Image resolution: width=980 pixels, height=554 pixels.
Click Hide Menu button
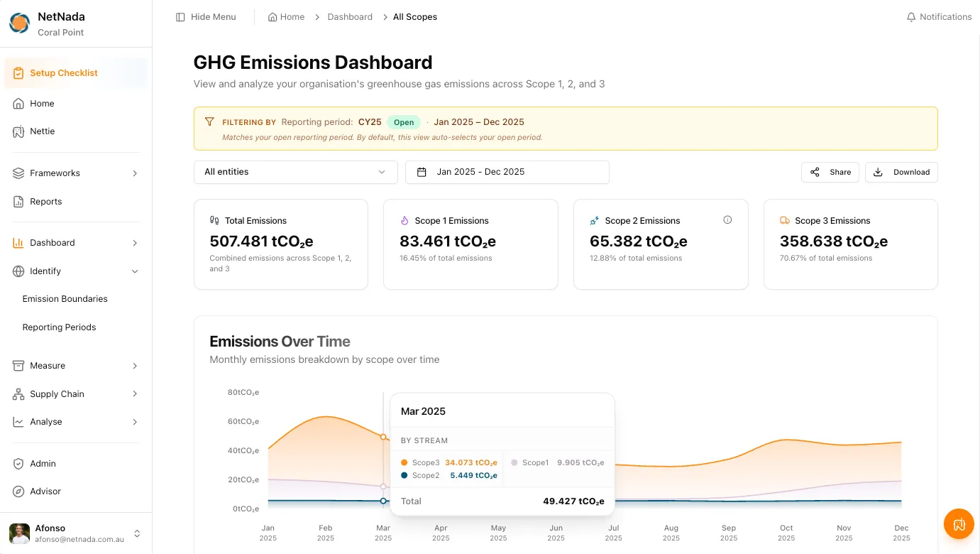click(206, 17)
